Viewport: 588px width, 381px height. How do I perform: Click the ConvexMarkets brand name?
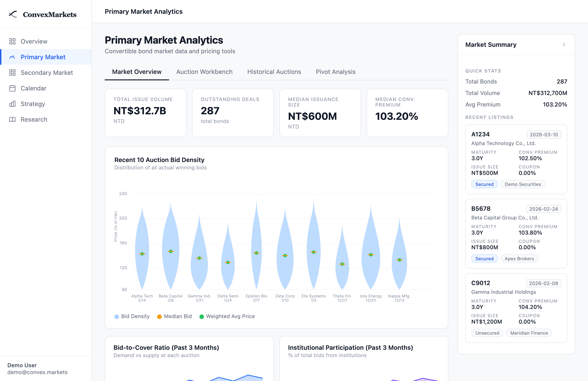(x=50, y=14)
